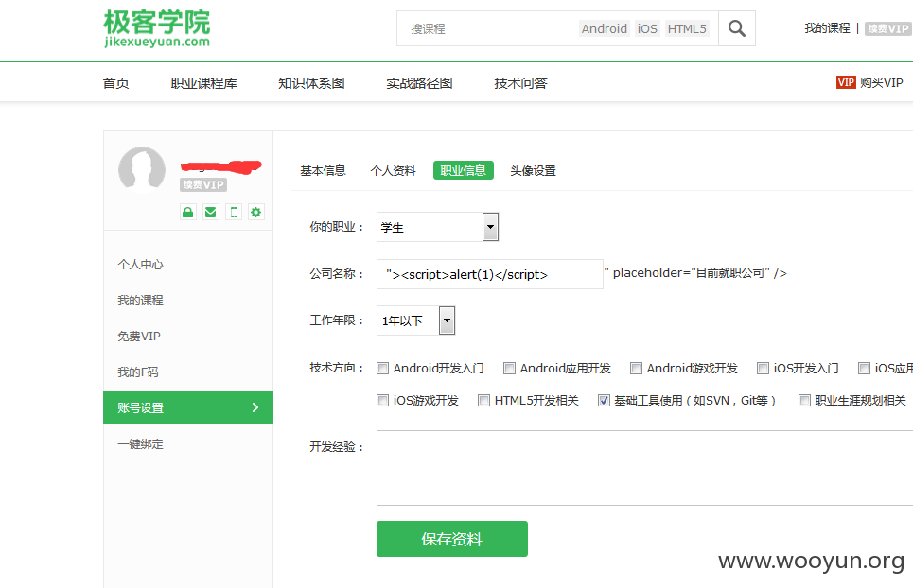The height and width of the screenshot is (588, 913).
Task: Select the 职业信息 tab
Action: pos(464,170)
